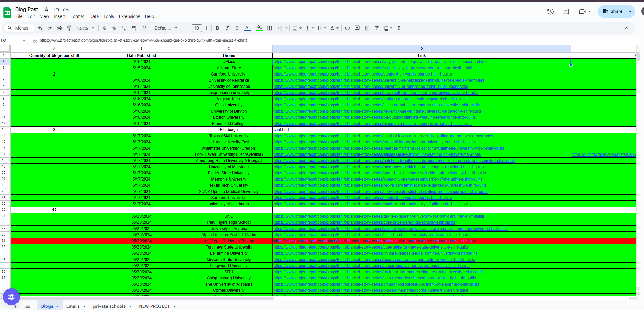Viewport: 644px width, 310px height.
Task: Increase the font size
Action: click(206, 28)
